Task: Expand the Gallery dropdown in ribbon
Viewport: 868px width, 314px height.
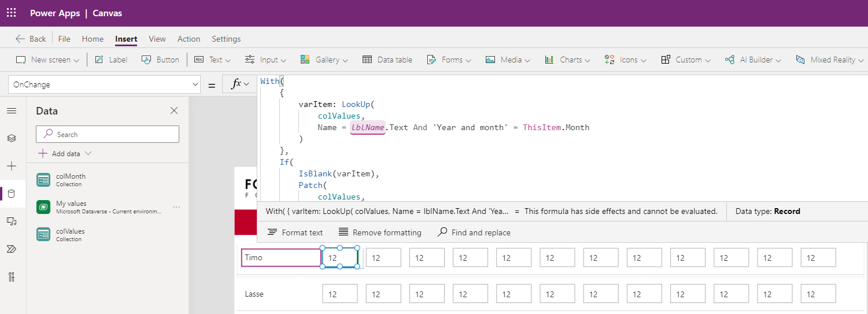Action: coord(324,60)
